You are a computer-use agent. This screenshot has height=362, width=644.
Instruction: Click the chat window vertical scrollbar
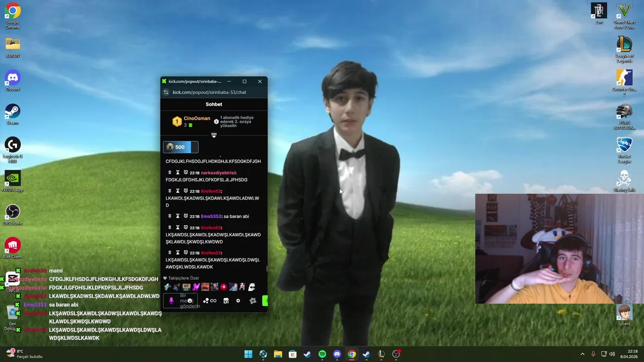(x=266, y=269)
